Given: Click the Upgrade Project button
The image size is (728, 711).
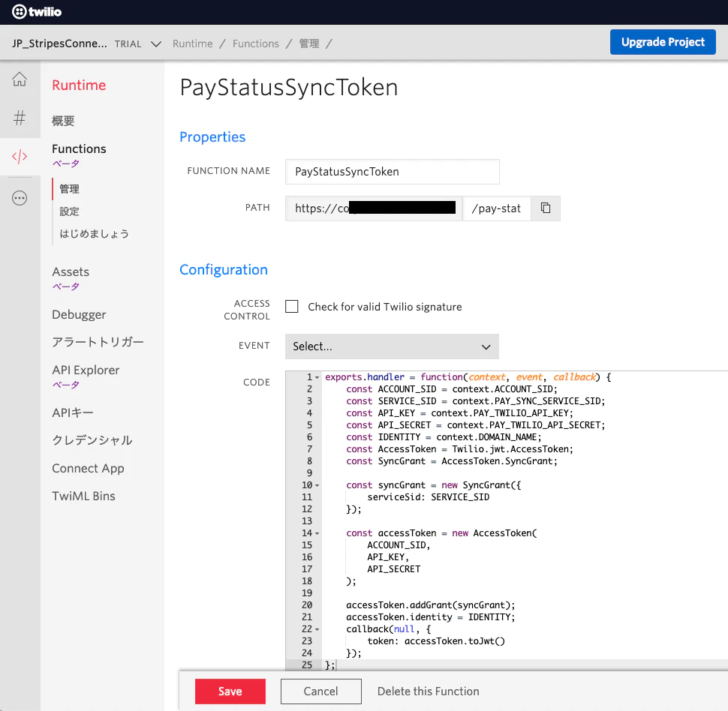Looking at the screenshot, I should (x=663, y=42).
